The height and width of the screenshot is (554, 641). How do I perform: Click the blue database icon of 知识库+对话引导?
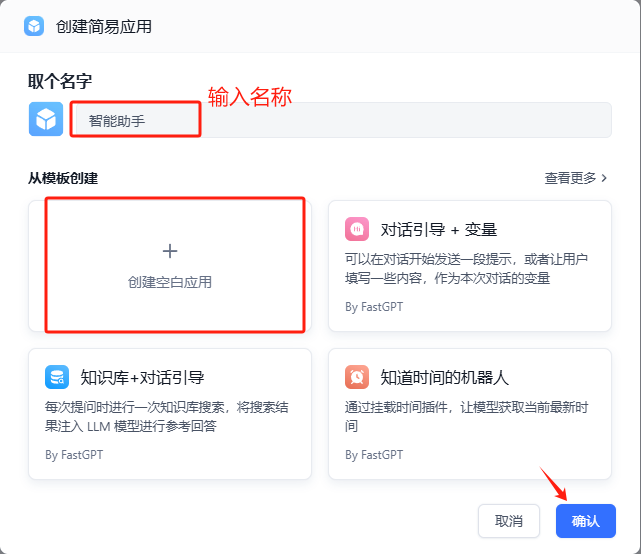(x=57, y=377)
